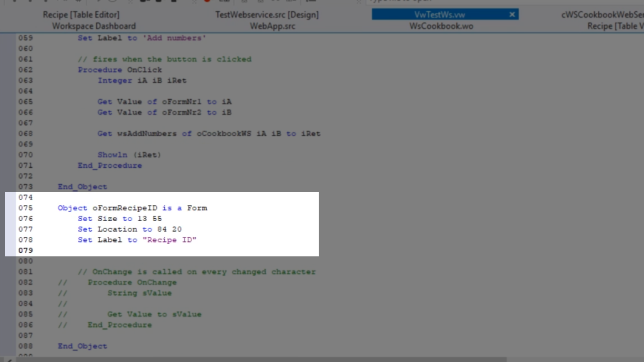Click the left gutter margin beside line 075
Screen dimensions: 644x362
coord(10,208)
